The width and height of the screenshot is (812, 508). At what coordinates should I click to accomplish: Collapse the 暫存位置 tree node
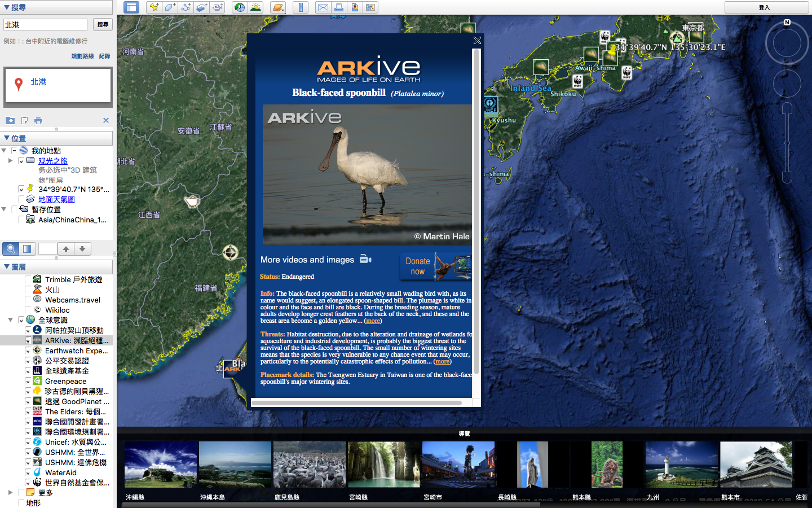click(x=4, y=209)
